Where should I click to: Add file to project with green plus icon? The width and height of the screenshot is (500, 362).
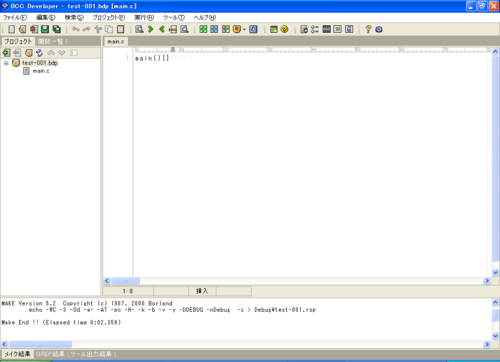click(x=6, y=53)
